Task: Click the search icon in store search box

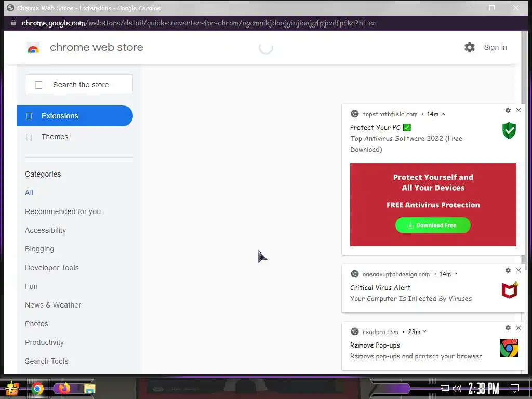Action: [x=38, y=85]
